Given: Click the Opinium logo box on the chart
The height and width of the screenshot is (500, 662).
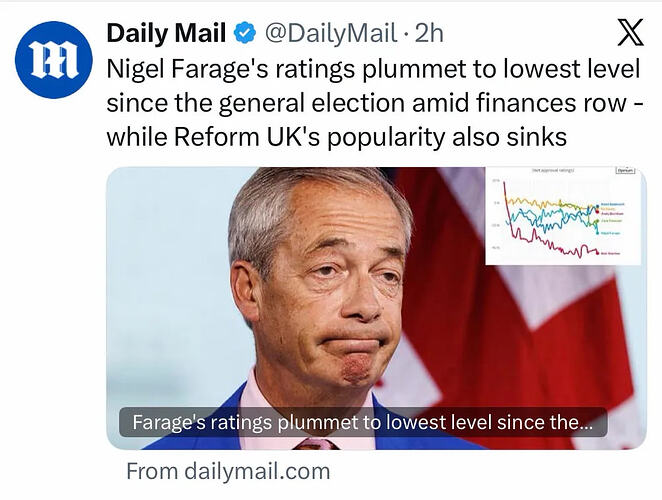Looking at the screenshot, I should coord(625,170).
